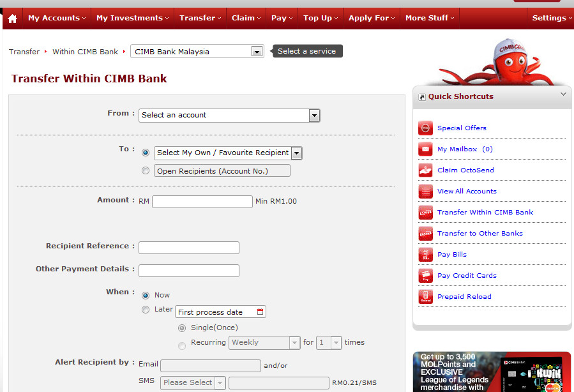Select the Open Recipients radio button
Screen dimensions: 574x392
[146, 170]
